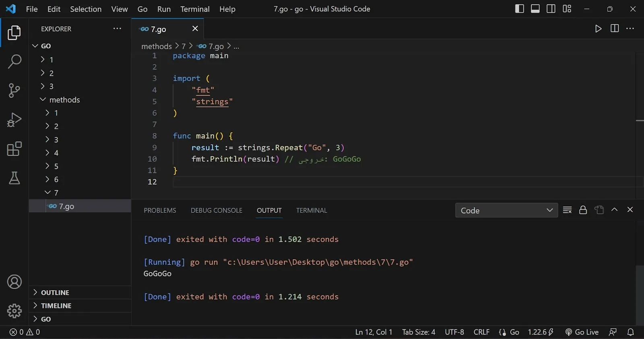The height and width of the screenshot is (339, 644).
Task: Open the Terminal menu
Action: [195, 9]
